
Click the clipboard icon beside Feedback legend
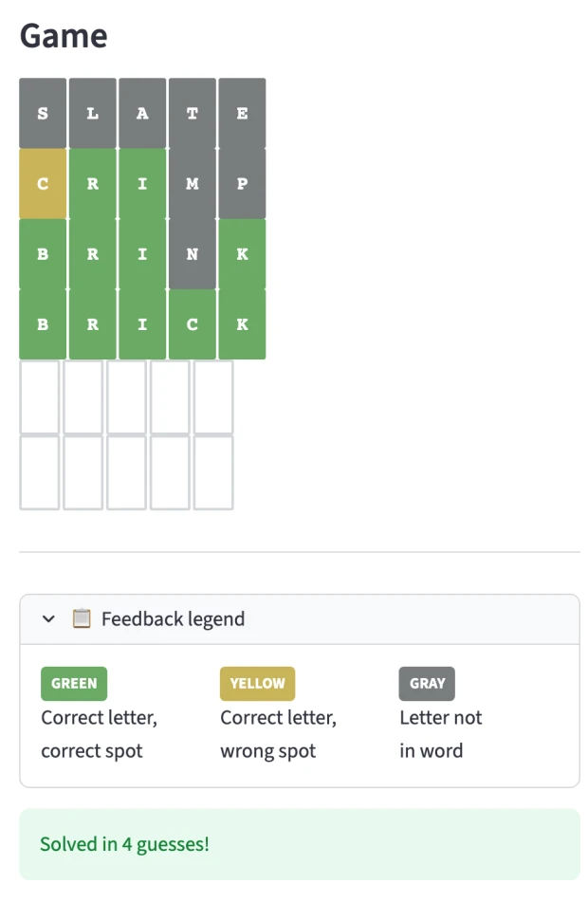click(82, 618)
